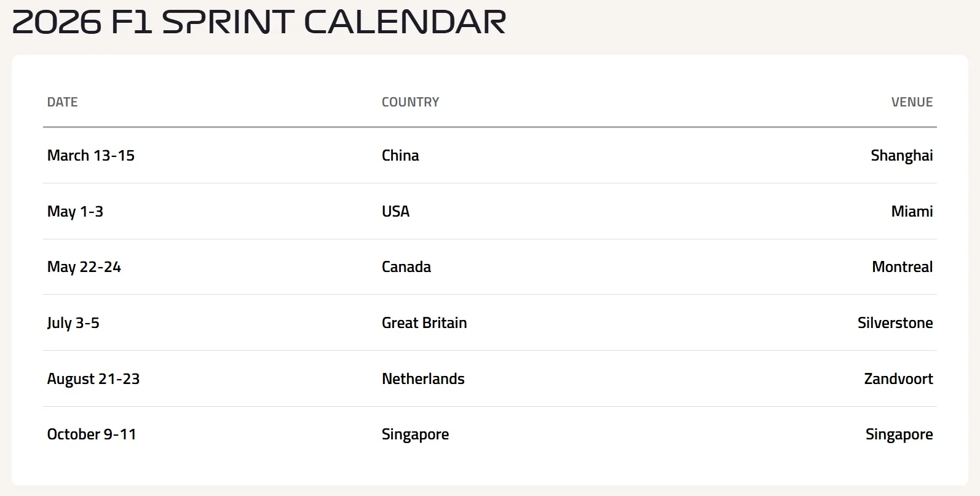Click the Netherlands country cell
980x496 pixels.
coord(423,379)
